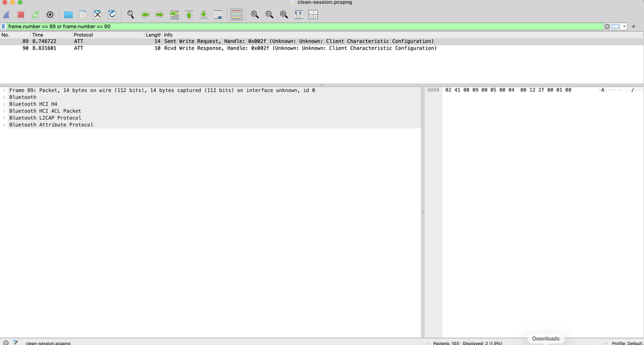Reload this capture file

(x=112, y=15)
